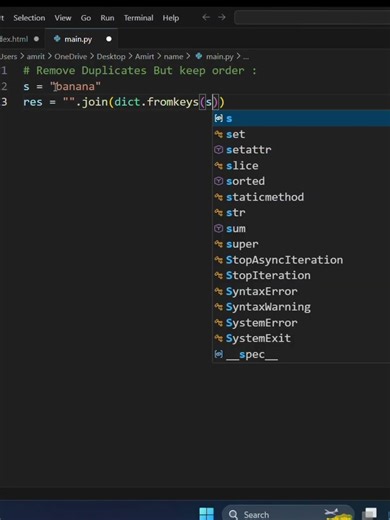Viewport: 390px width, 520px height.
Task: Go back using the left arrow
Action: pyautogui.click(x=206, y=17)
